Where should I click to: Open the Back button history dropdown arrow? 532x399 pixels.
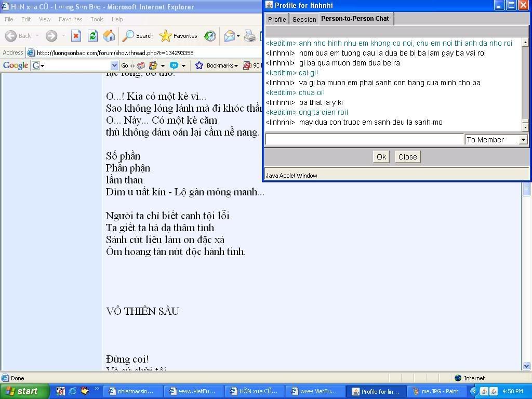tap(37, 36)
